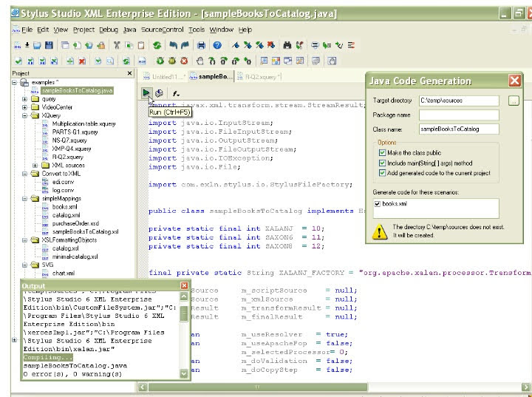The width and height of the screenshot is (532, 397).
Task: Toggle 'Add generated code to the current project'
Action: (381, 173)
